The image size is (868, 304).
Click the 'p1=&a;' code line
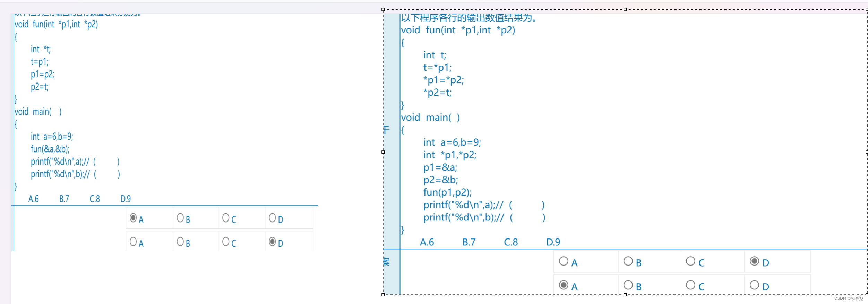pyautogui.click(x=440, y=167)
